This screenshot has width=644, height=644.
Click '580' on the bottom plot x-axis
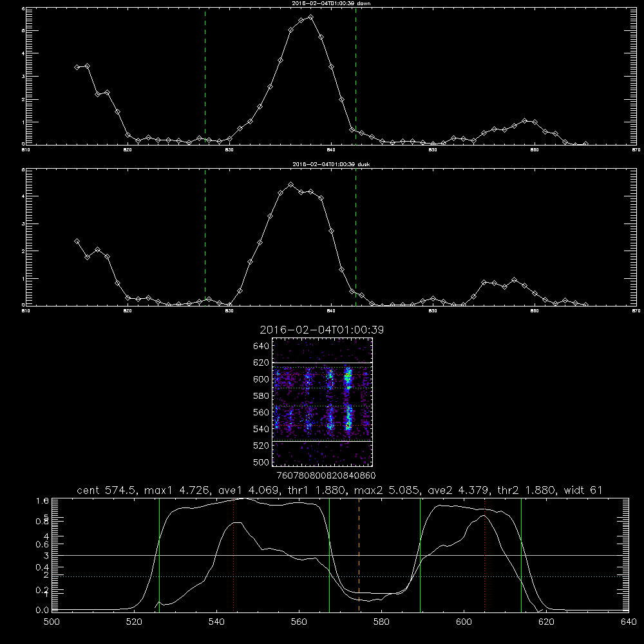381,622
